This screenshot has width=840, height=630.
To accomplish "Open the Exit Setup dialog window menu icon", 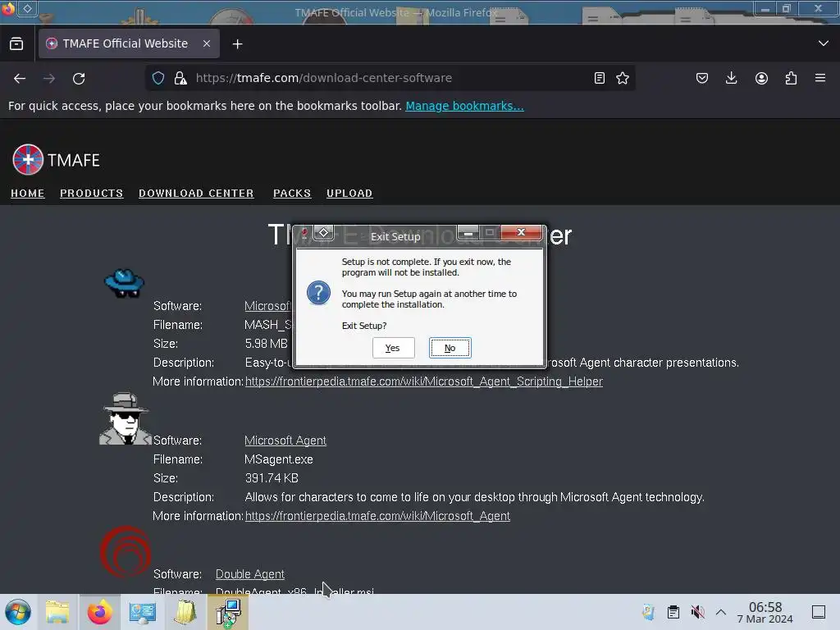I will click(x=323, y=233).
